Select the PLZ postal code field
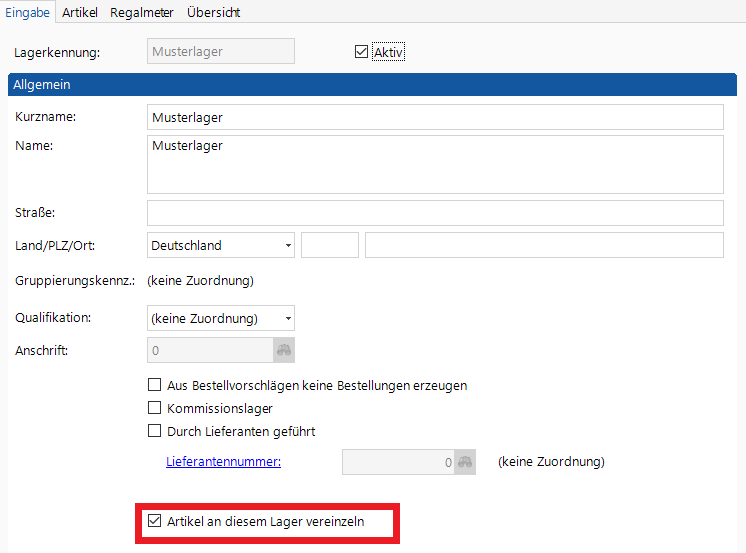Screen dimensions: 746x553 329,245
